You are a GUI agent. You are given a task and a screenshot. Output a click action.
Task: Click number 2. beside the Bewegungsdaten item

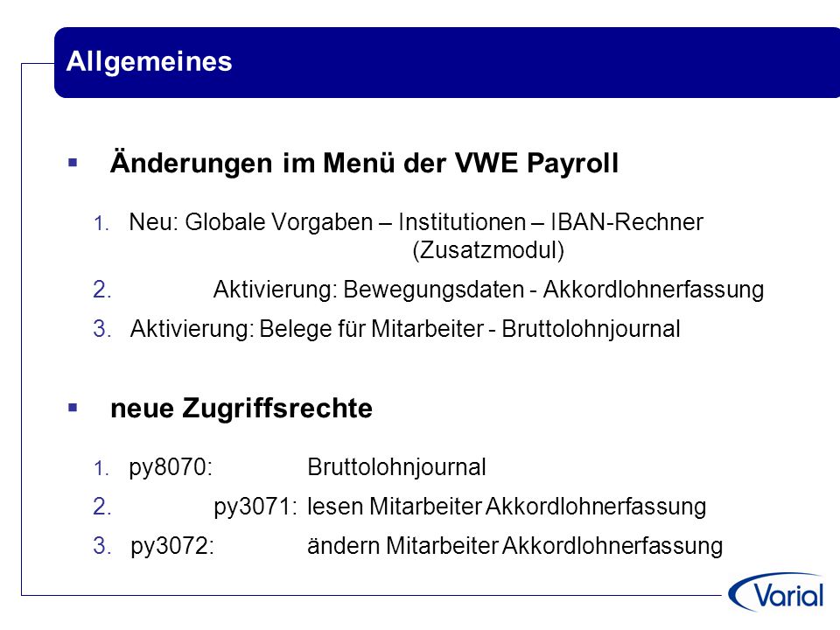(101, 290)
